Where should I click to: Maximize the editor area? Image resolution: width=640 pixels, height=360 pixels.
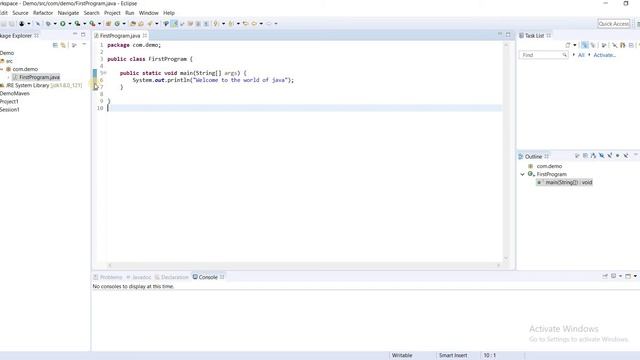[x=508, y=35]
